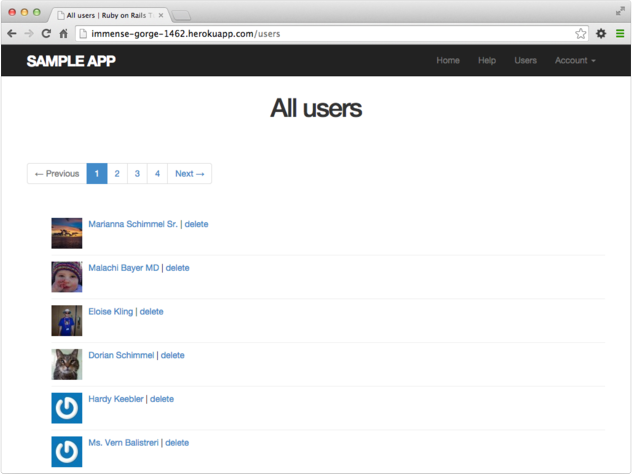Image resolution: width=632 pixels, height=474 pixels.
Task: Open the Users navigation link
Action: click(x=525, y=60)
